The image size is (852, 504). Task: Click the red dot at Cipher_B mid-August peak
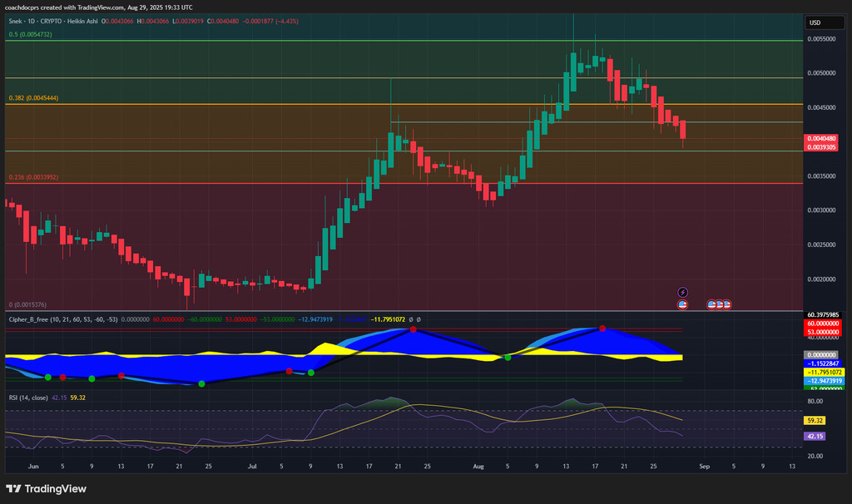coord(602,329)
